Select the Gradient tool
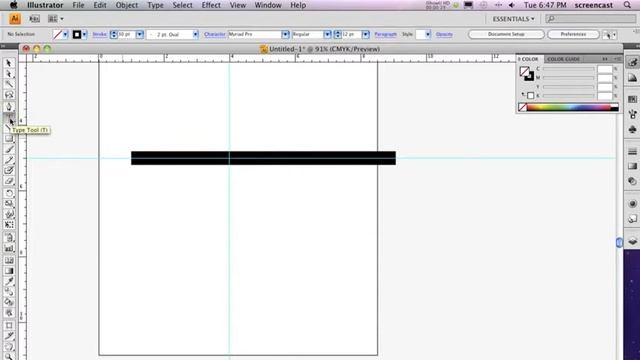 pos(9,271)
